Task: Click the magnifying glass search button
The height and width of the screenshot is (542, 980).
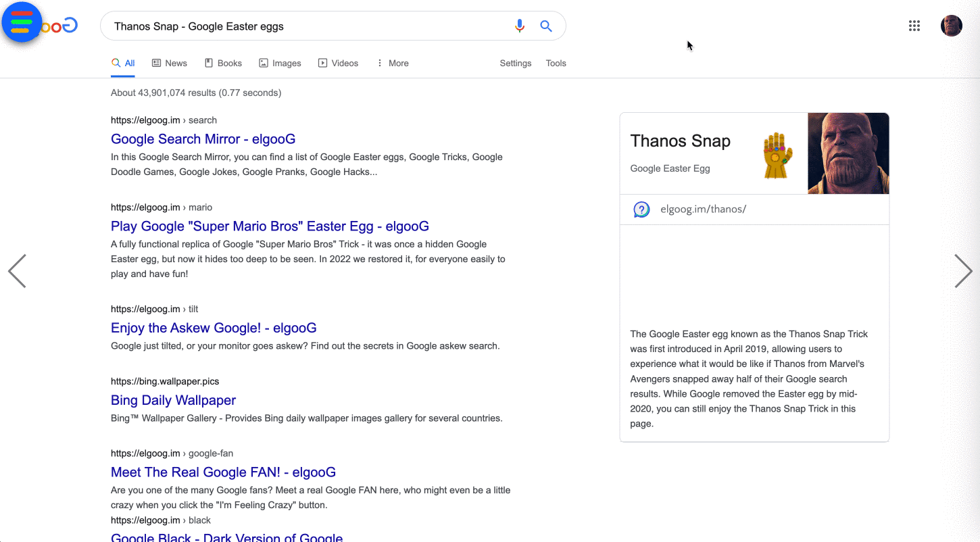Action: 546,26
